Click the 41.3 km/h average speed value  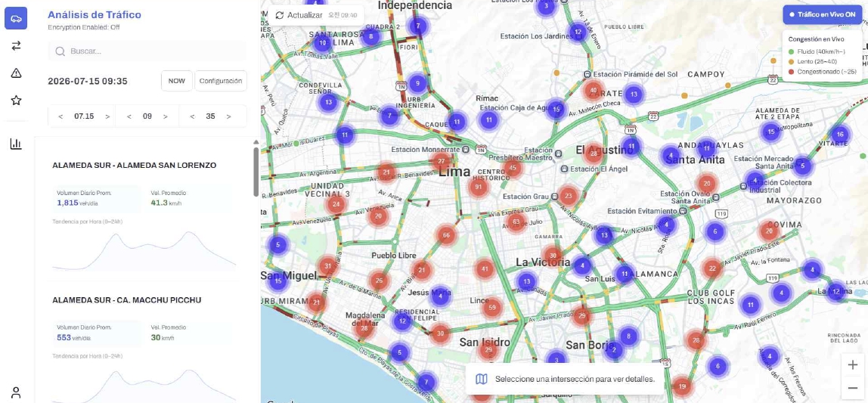tap(166, 203)
